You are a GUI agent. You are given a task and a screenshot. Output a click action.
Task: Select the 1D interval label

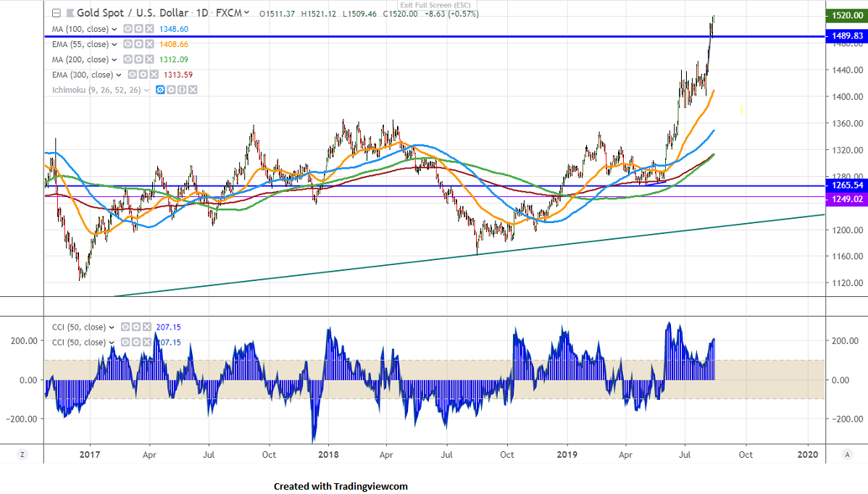tap(204, 12)
